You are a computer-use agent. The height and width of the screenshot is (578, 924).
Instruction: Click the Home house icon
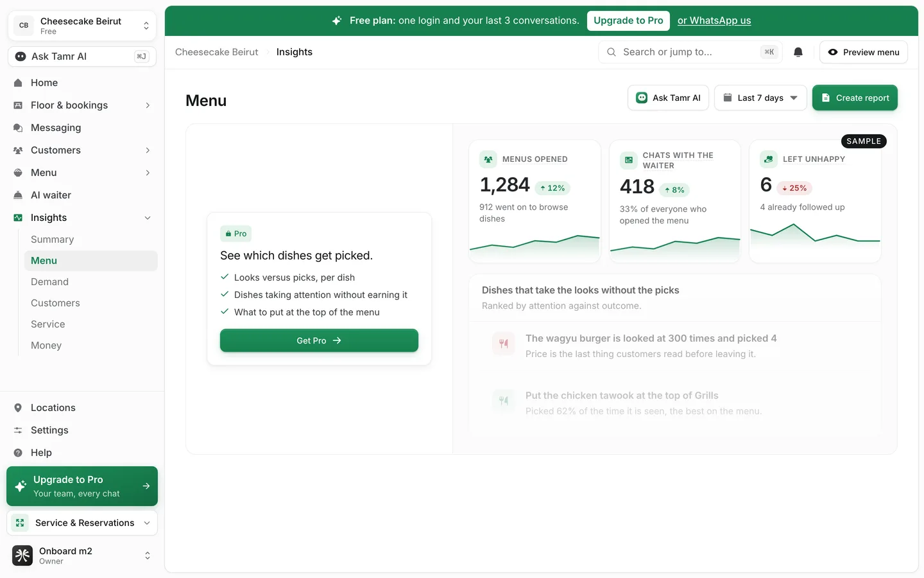[18, 83]
